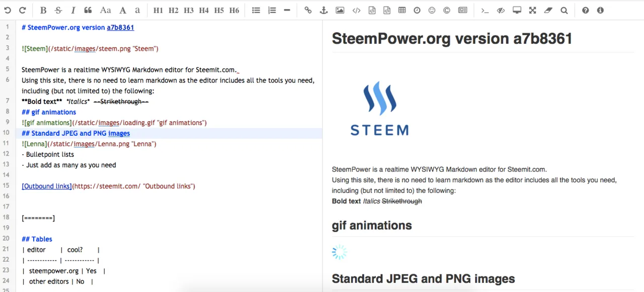Image resolution: width=644 pixels, height=292 pixels.
Task: Apply bold formatting with the B icon
Action: [x=43, y=10]
